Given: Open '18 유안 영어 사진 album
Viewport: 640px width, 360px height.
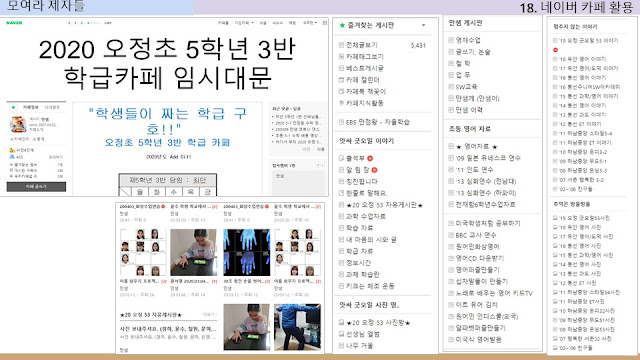Looking at the screenshot, I should [x=580, y=227].
